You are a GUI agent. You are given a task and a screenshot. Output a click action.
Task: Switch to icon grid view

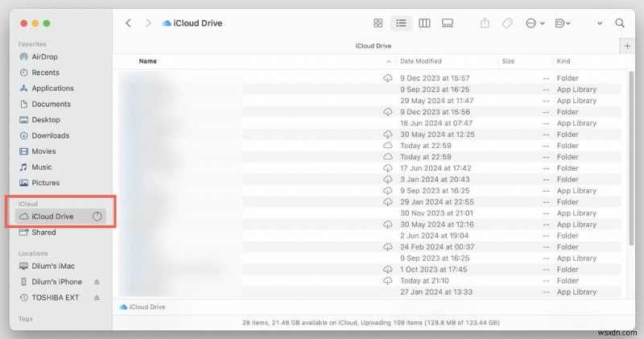pyautogui.click(x=378, y=23)
